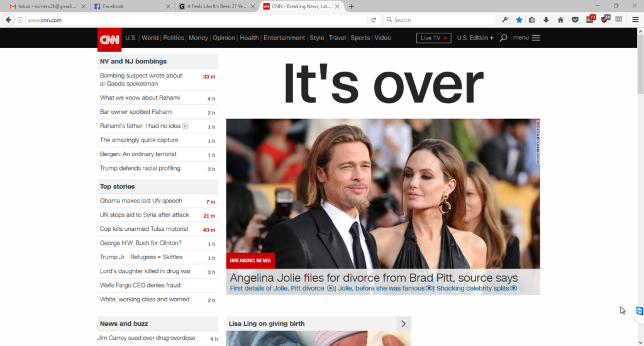The height and width of the screenshot is (346, 644).
Task: Open the U.S. section in CNN nav
Action: pyautogui.click(x=131, y=38)
